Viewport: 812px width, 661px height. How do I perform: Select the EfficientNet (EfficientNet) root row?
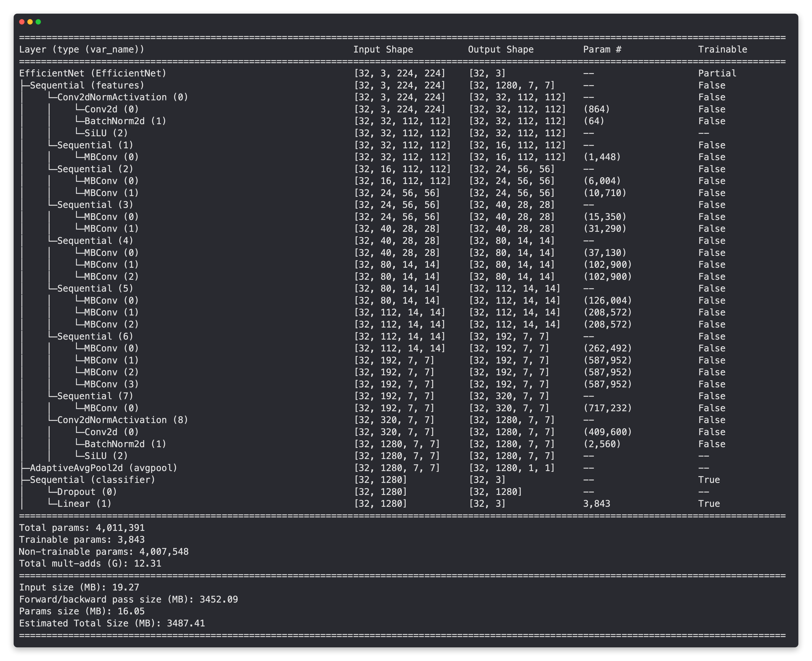93,73
